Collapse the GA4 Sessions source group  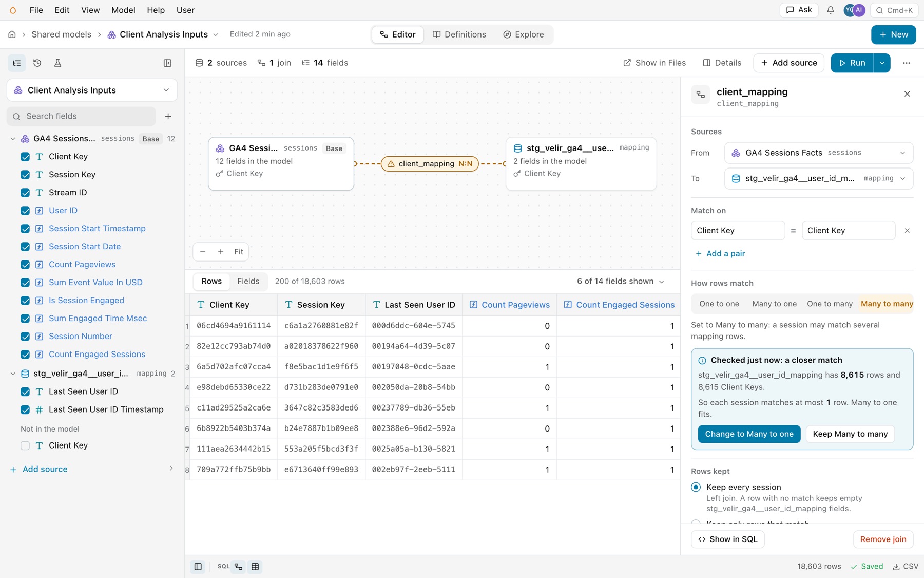point(13,139)
